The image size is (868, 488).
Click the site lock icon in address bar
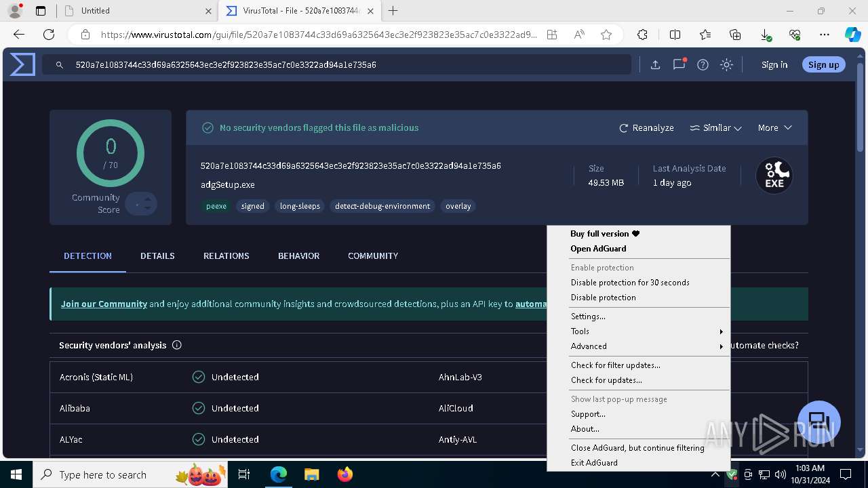point(85,35)
